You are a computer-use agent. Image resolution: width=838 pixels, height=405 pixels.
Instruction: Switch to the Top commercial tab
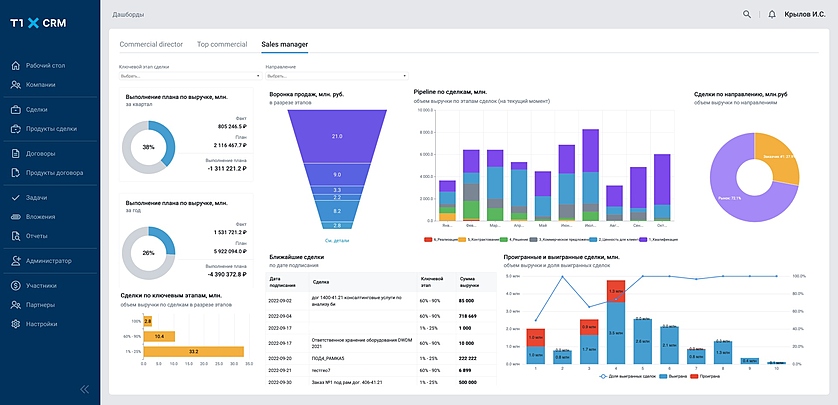pos(222,45)
